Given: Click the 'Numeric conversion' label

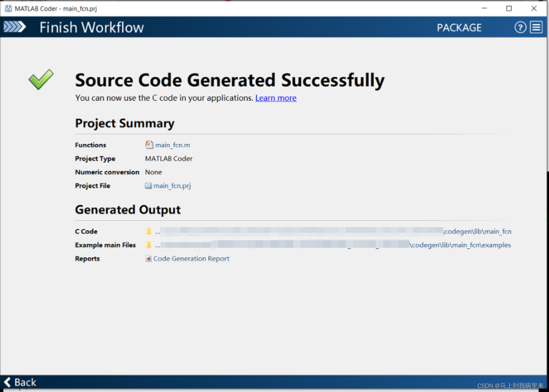Looking at the screenshot, I should pyautogui.click(x=107, y=172).
